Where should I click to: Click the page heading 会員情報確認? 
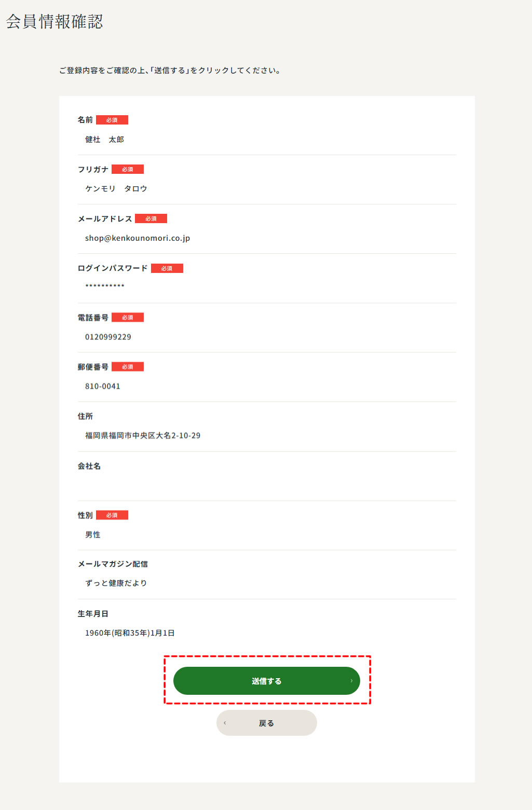pyautogui.click(x=54, y=21)
